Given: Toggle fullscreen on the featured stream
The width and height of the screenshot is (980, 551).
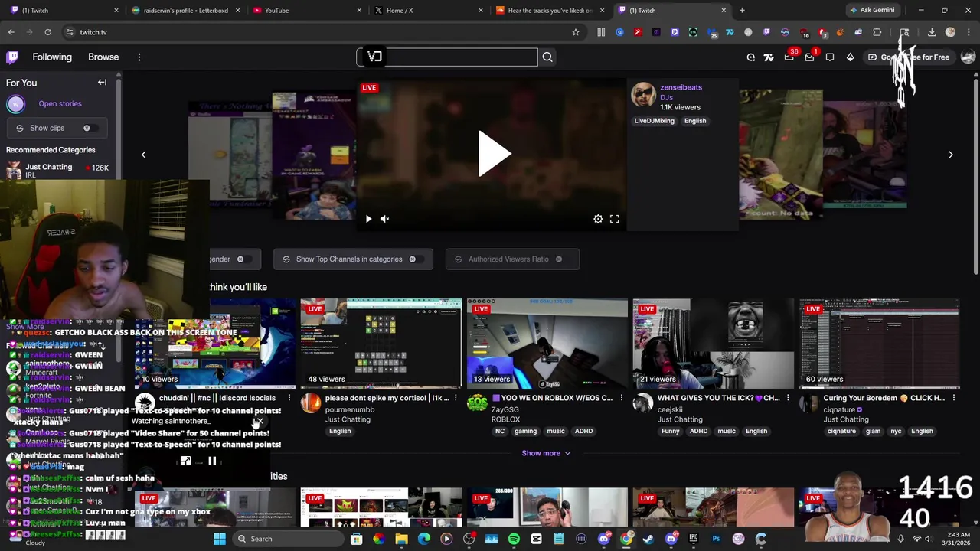Looking at the screenshot, I should click(x=614, y=219).
